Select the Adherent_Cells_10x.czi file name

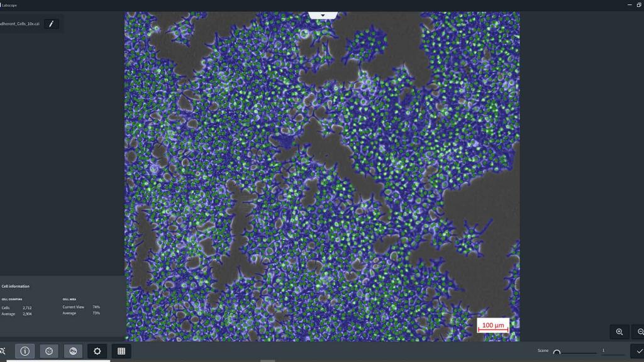tap(20, 24)
